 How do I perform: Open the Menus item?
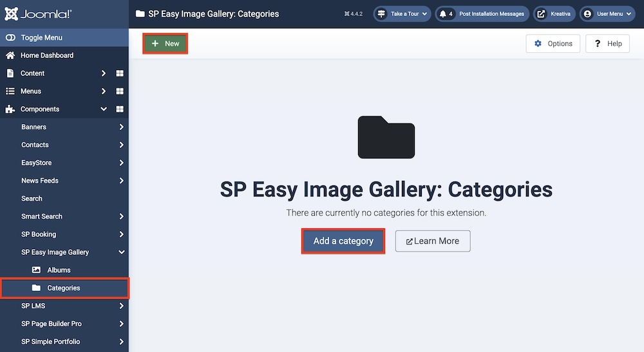[x=31, y=91]
